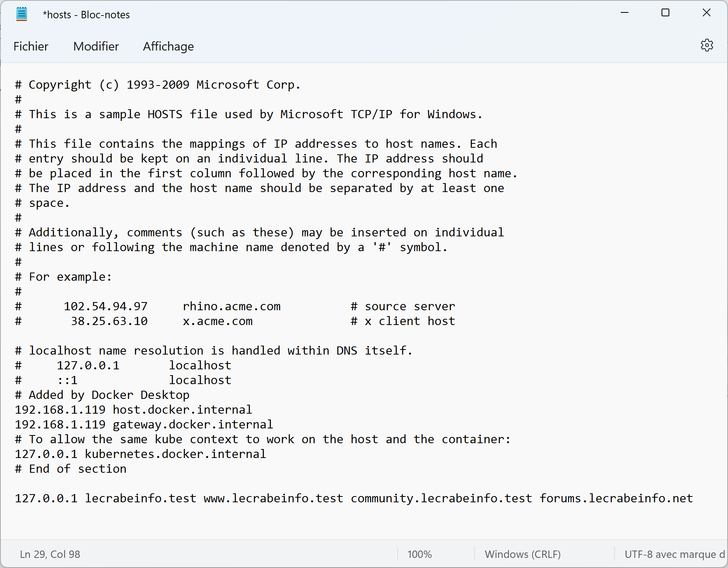728x568 pixels.
Task: Place cursor in gateway.docker.internal line
Action: point(144,425)
